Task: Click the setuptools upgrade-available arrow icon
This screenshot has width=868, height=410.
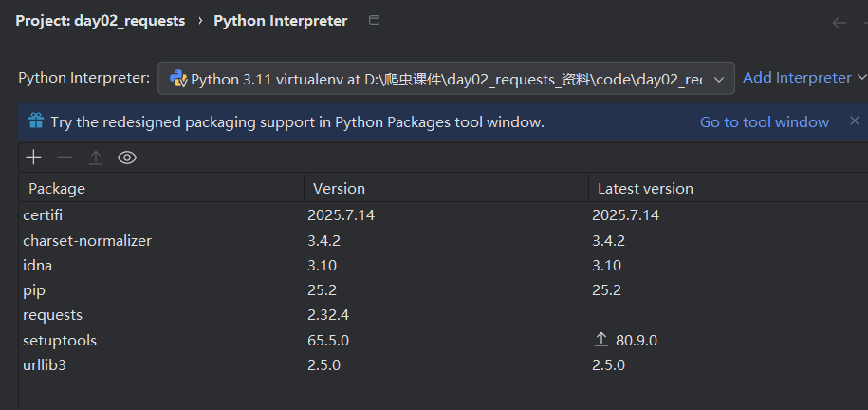Action: pyautogui.click(x=600, y=340)
